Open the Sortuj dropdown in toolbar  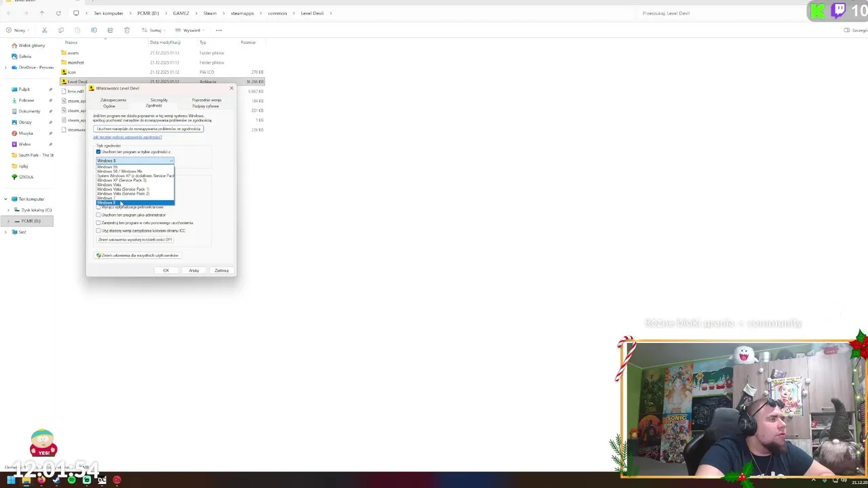tap(154, 30)
